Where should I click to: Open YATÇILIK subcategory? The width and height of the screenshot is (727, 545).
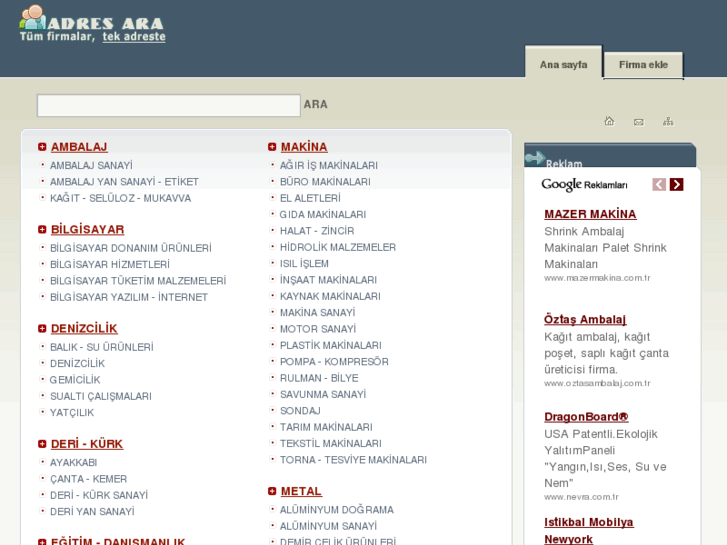pos(72,413)
